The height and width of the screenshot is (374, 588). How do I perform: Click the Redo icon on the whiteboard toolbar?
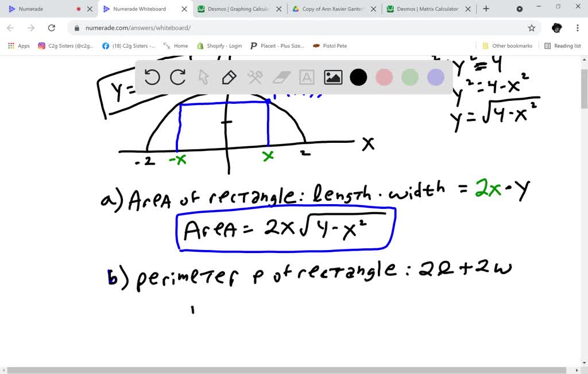click(x=177, y=77)
